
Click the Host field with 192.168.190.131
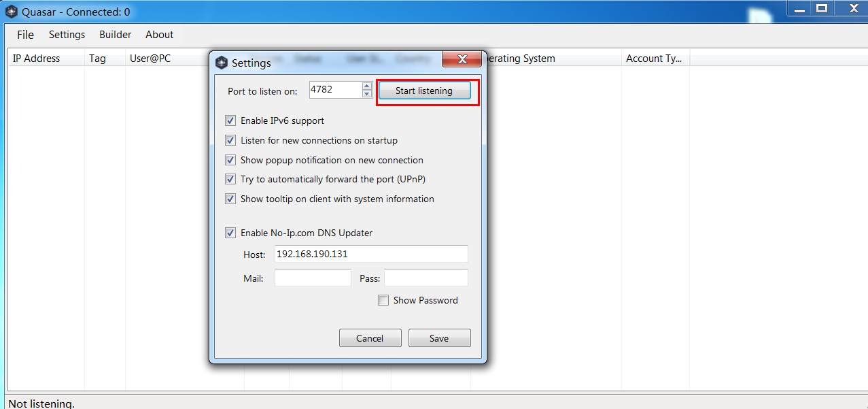click(x=371, y=254)
